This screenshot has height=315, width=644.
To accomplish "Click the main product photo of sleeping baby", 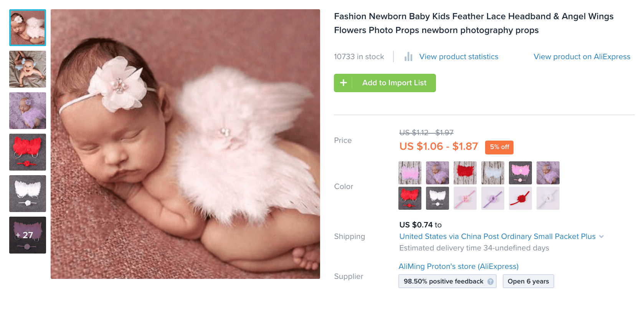I will click(x=185, y=144).
